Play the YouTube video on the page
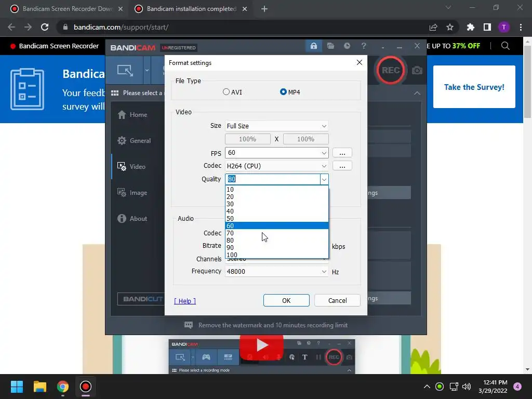This screenshot has height=399, width=532. pos(262,345)
